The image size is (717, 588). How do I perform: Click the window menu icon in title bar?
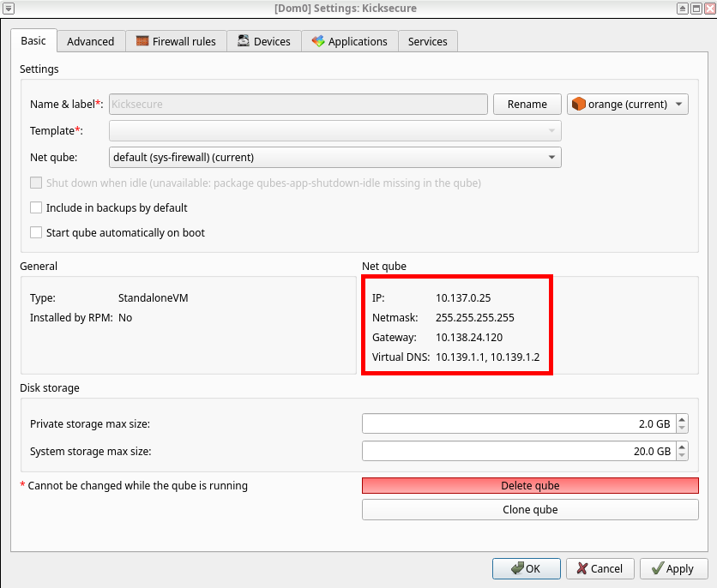click(9, 8)
